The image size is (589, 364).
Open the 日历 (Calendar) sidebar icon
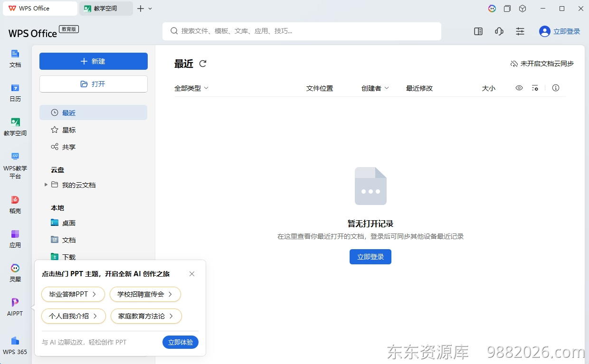coord(15,92)
